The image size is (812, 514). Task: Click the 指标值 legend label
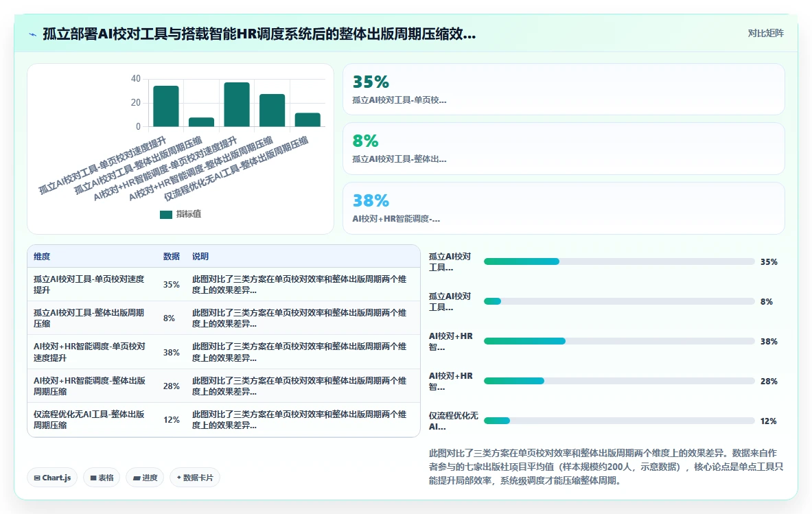pos(189,214)
